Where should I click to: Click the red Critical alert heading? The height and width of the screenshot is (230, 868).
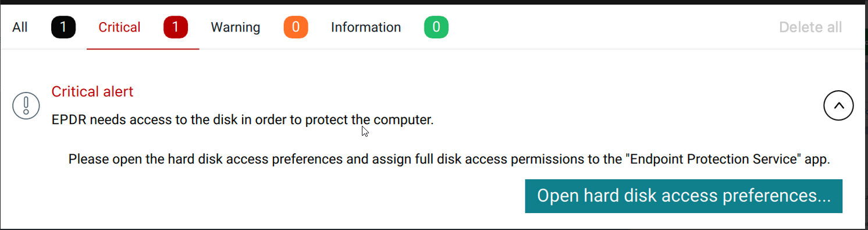[x=93, y=91]
